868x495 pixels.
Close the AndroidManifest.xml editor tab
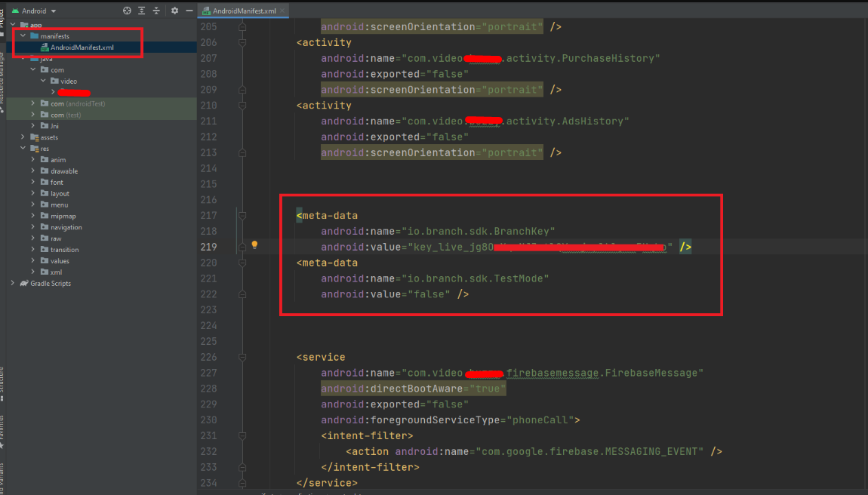(284, 11)
